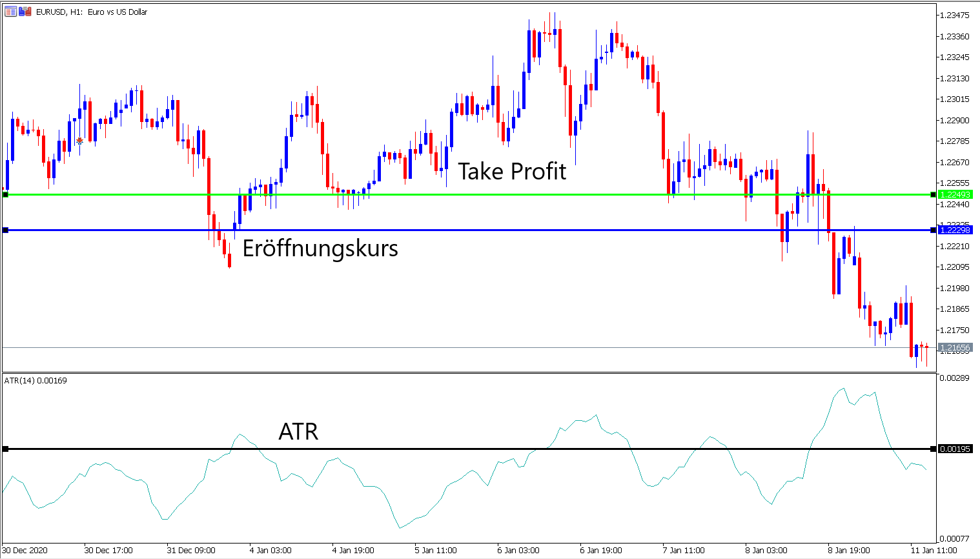Click the '31 Dec 09:00' time label
Image resolution: width=980 pixels, height=559 pixels.
click(x=191, y=551)
